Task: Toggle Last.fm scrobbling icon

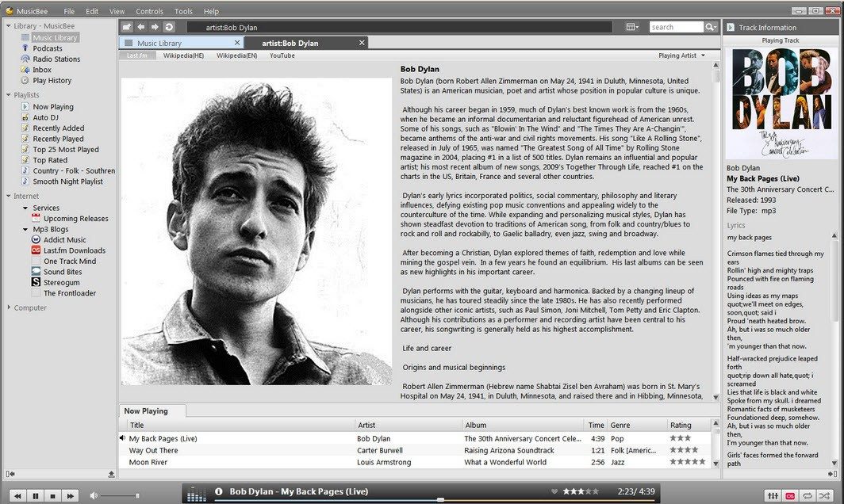Action: [790, 495]
